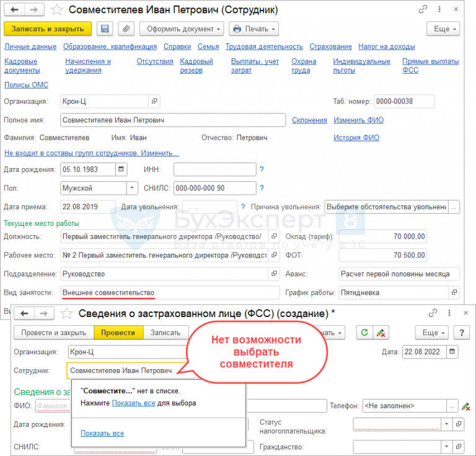Click help question mark button in ФСС form

pyautogui.click(x=462, y=333)
